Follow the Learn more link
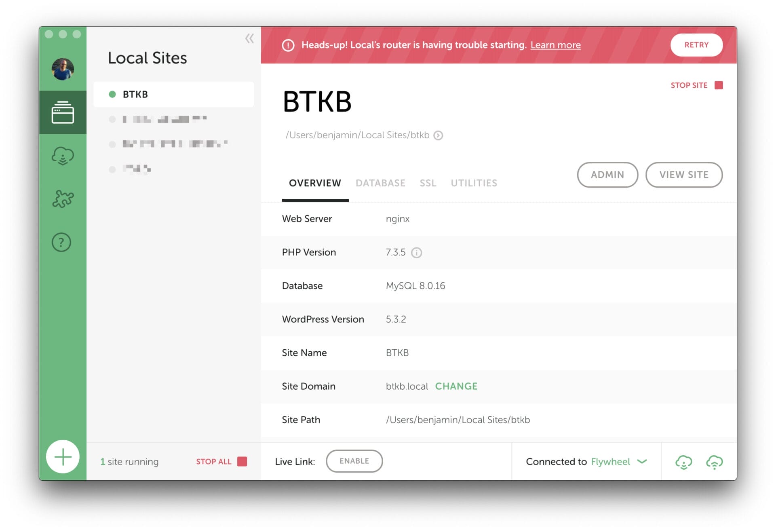This screenshot has height=532, width=776. tap(555, 45)
